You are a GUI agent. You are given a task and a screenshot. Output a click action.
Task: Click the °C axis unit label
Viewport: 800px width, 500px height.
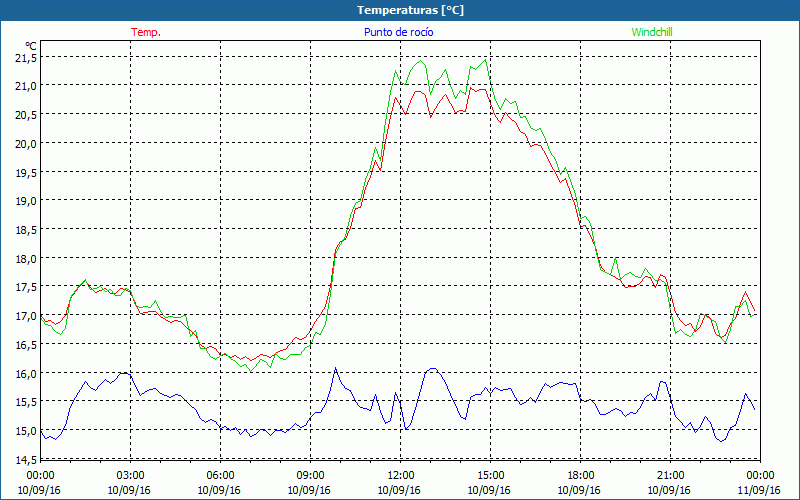[31, 46]
